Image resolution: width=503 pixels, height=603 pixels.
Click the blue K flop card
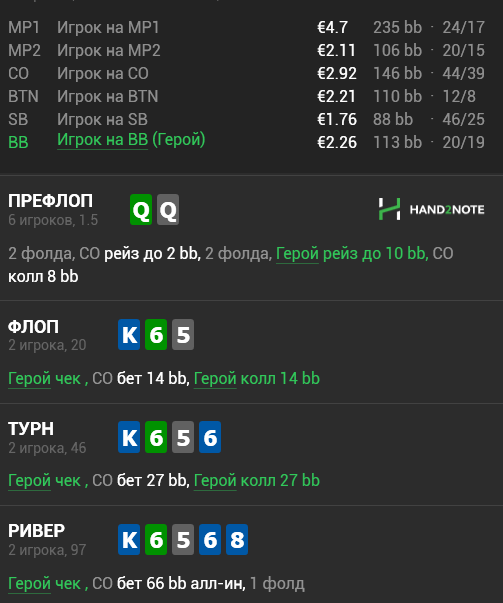(x=129, y=335)
